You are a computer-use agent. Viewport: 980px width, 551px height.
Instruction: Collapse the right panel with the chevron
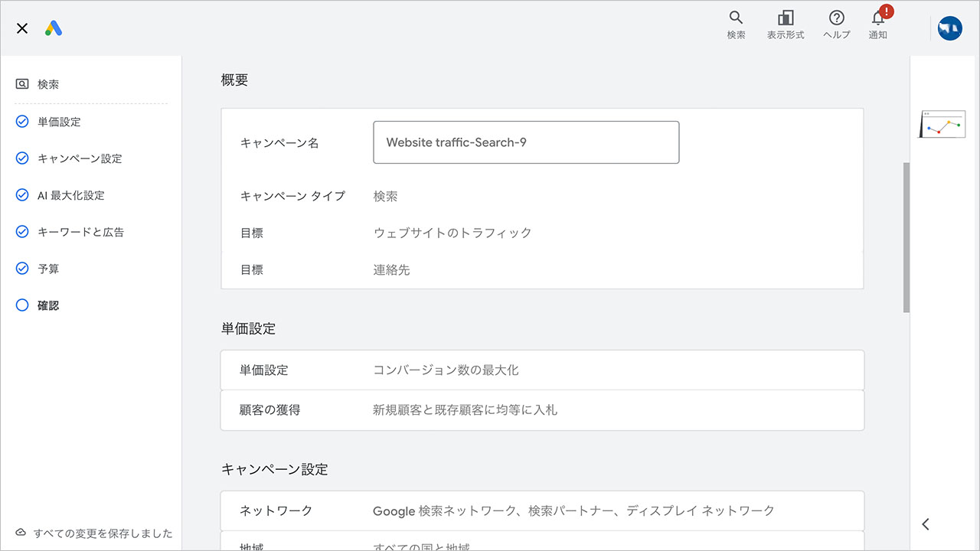click(x=925, y=524)
